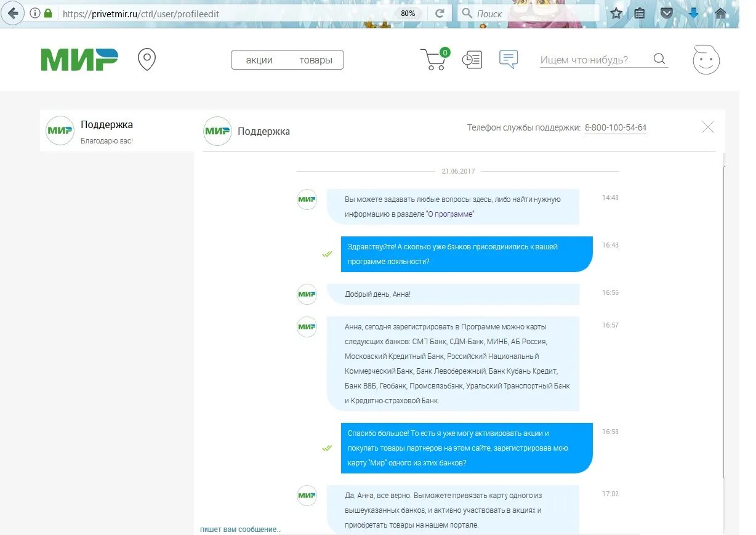Click the magnifier search icon
This screenshot has height=535, width=756.
[659, 59]
